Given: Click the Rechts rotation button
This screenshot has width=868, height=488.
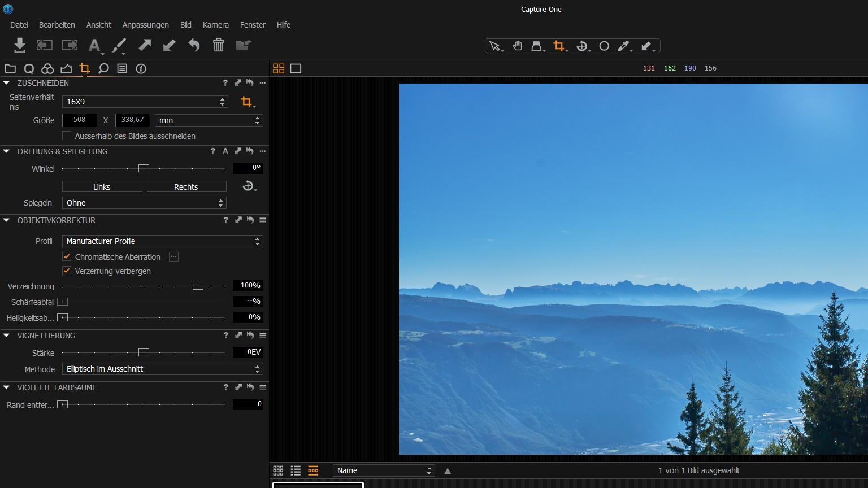Looking at the screenshot, I should [x=186, y=186].
